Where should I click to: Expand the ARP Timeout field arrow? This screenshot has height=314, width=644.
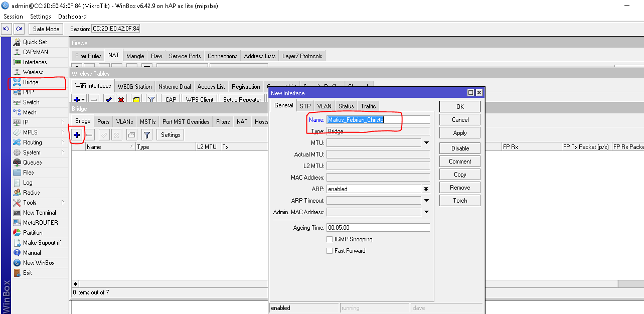click(x=426, y=201)
